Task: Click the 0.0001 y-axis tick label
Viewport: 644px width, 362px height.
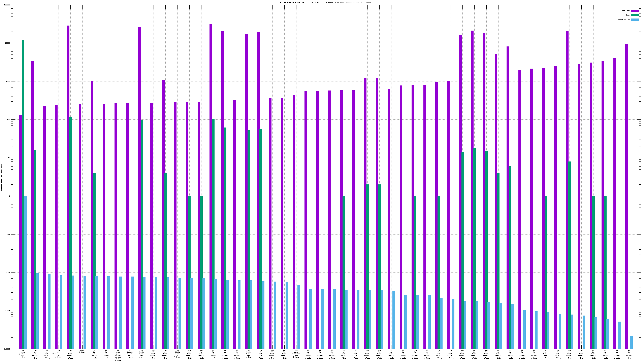Action: click(x=7, y=349)
